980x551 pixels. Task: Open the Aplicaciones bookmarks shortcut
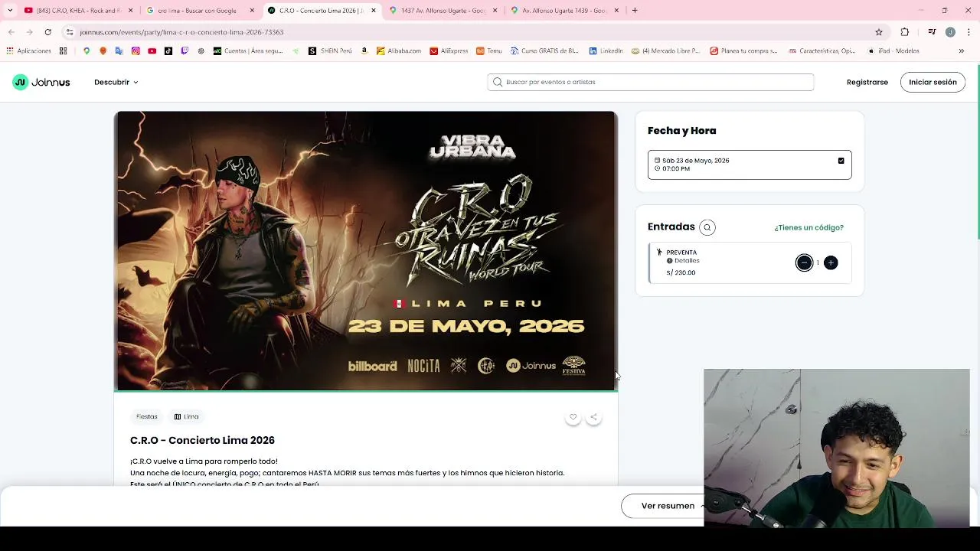click(x=28, y=51)
